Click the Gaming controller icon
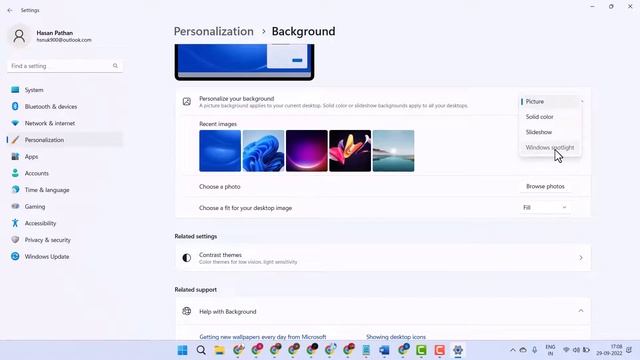The width and height of the screenshot is (640, 360). tap(15, 207)
